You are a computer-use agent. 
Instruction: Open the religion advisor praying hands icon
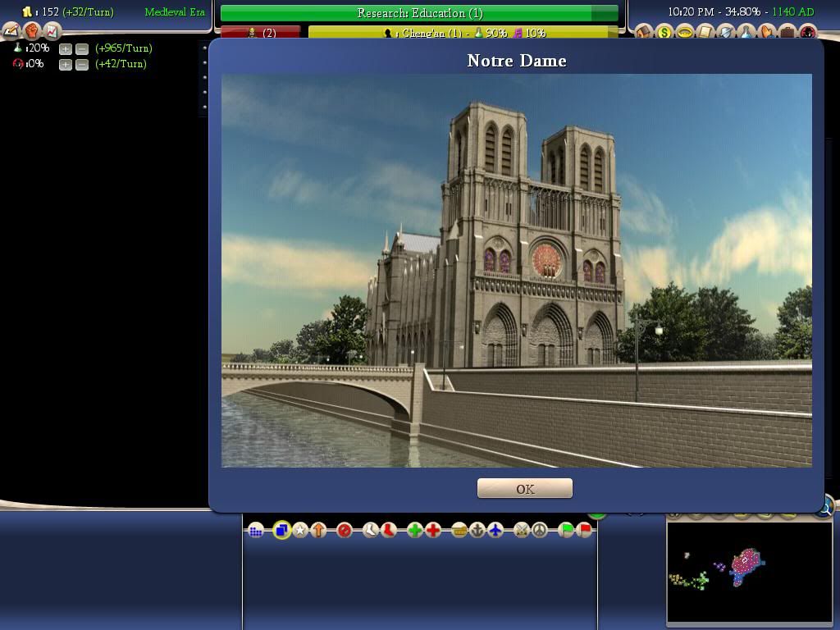[767, 32]
